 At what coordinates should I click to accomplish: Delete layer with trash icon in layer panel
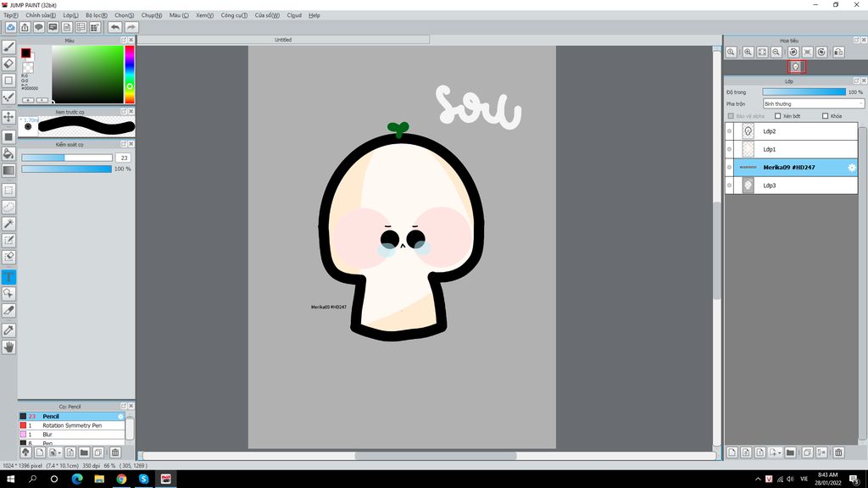838,452
